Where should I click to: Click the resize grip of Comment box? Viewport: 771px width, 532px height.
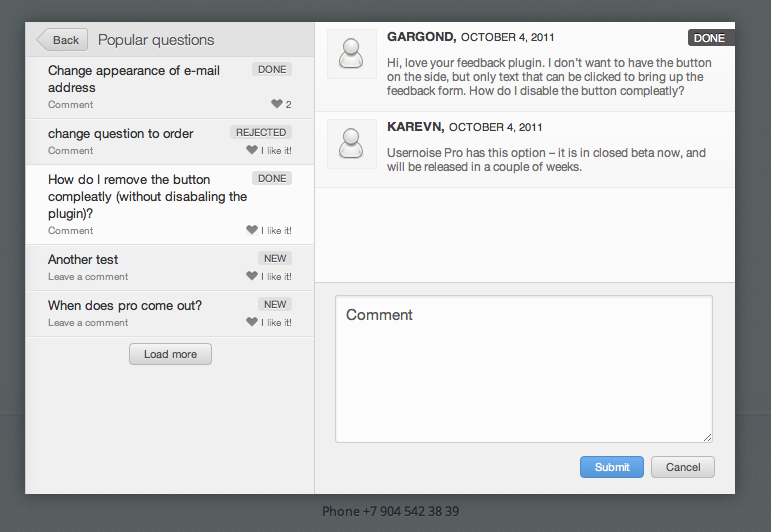(x=708, y=437)
